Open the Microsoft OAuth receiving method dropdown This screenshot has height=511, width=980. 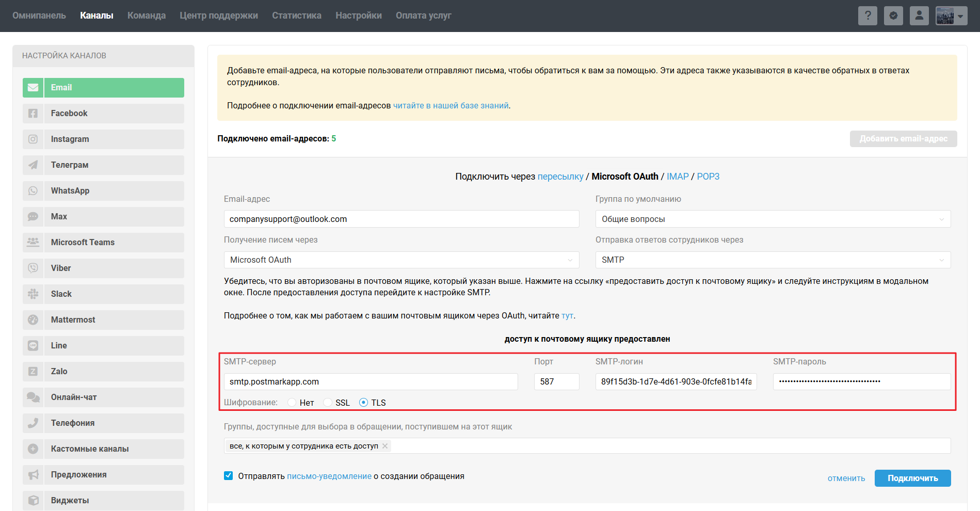[401, 260]
